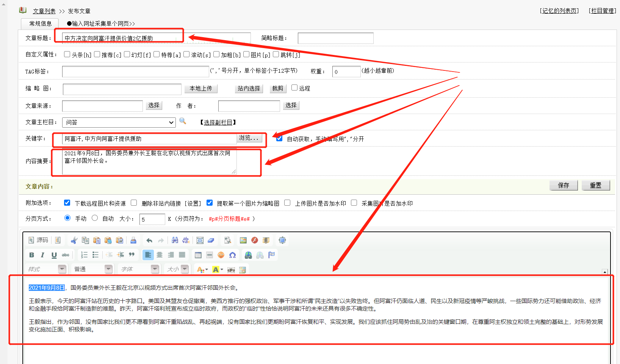This screenshot has height=364, width=620.
Task: Toggle underline formatting
Action: 54,255
